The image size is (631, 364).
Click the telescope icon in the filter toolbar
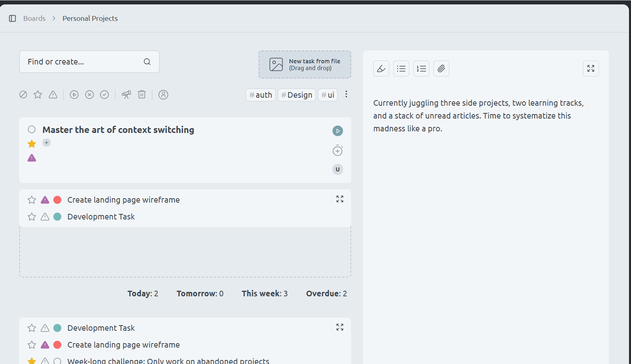126,95
